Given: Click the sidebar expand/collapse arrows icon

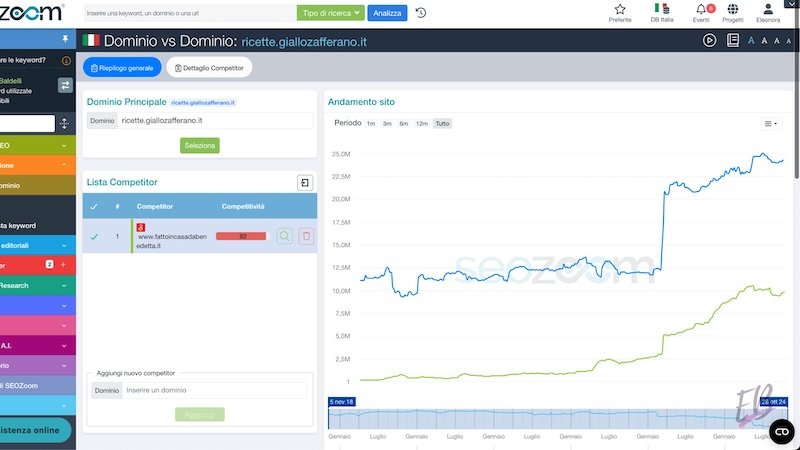Looking at the screenshot, I should (64, 123).
